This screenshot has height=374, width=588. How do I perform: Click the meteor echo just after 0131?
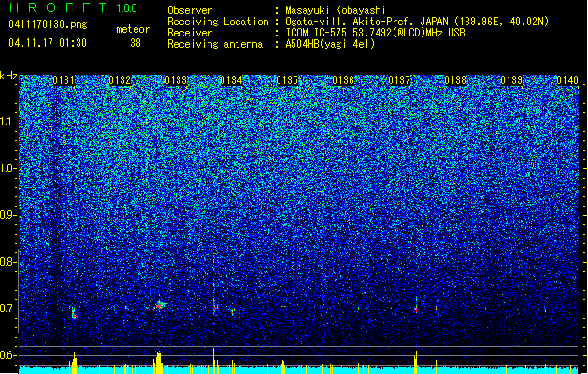(74, 313)
